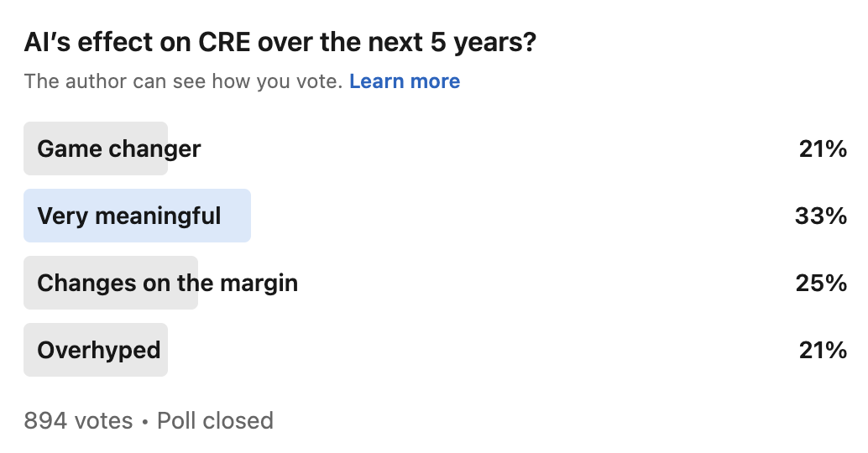Select the Very meaningful poll option
This screenshot has width=868, height=453.
pyautogui.click(x=435, y=216)
